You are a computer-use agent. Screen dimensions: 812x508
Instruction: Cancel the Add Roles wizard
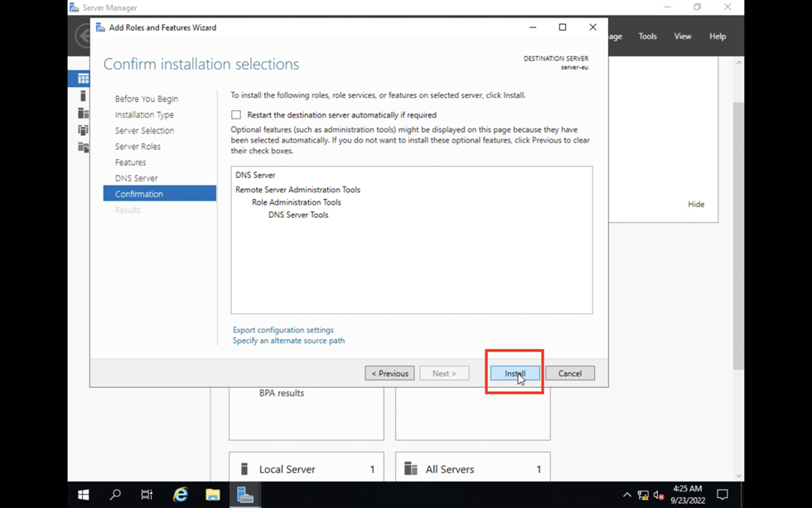click(569, 374)
